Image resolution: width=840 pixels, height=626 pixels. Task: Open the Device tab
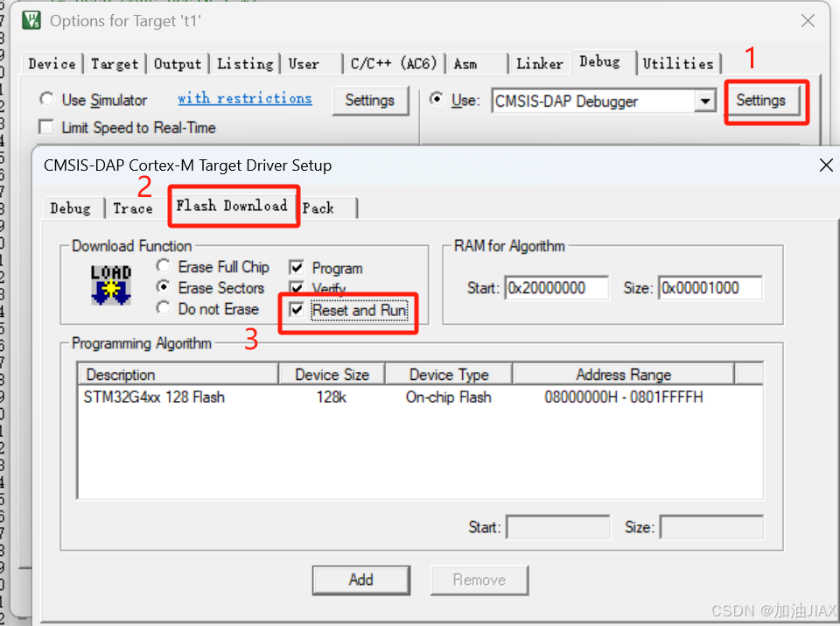point(52,64)
